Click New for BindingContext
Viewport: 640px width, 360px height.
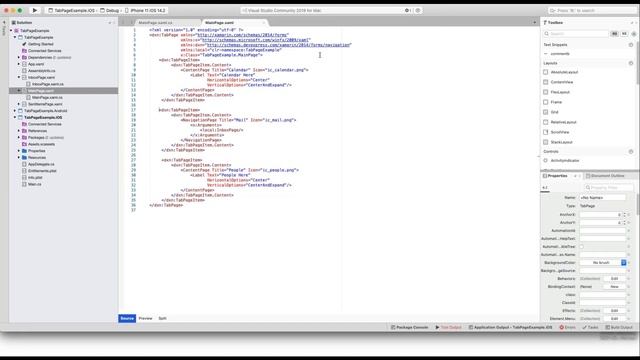coord(614,287)
